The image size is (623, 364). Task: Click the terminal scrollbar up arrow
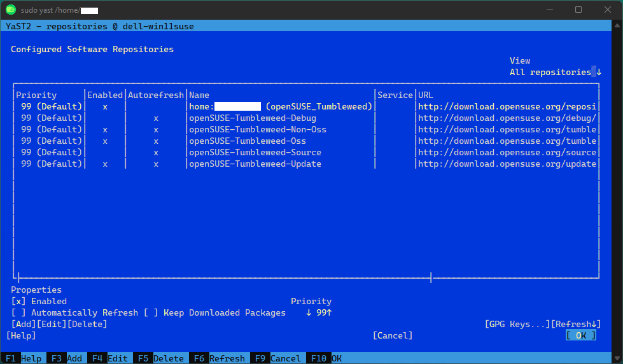617,25
